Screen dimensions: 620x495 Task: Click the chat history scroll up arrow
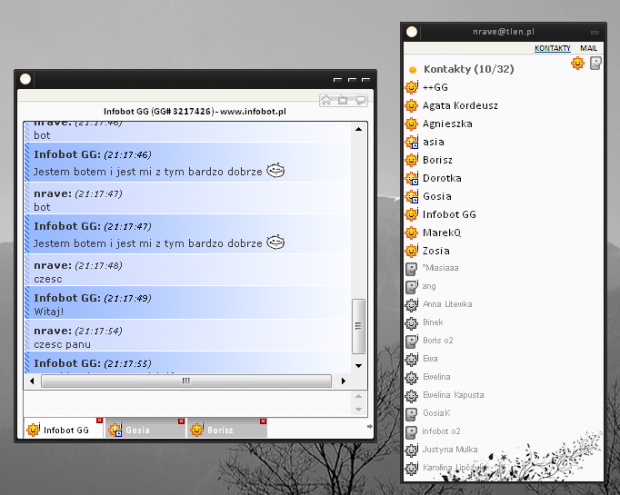[x=359, y=129]
